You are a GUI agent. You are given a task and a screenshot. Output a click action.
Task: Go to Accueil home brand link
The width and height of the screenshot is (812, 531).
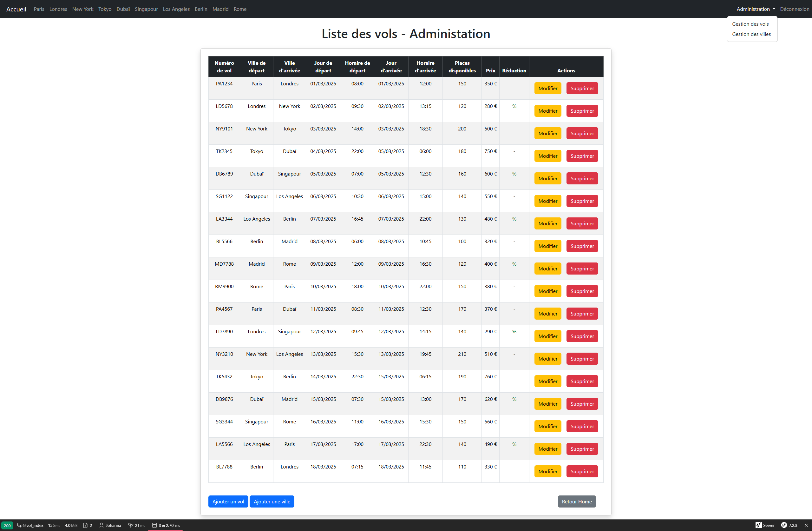pyautogui.click(x=16, y=9)
